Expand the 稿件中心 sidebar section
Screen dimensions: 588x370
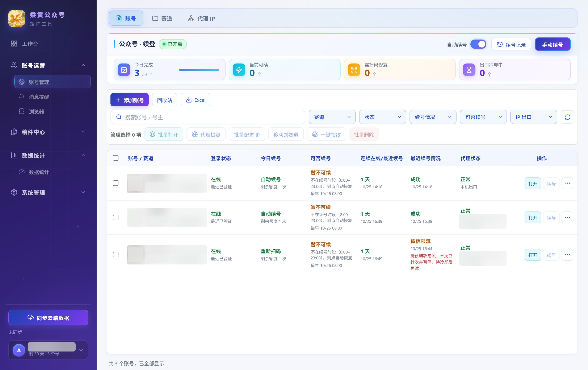48,132
